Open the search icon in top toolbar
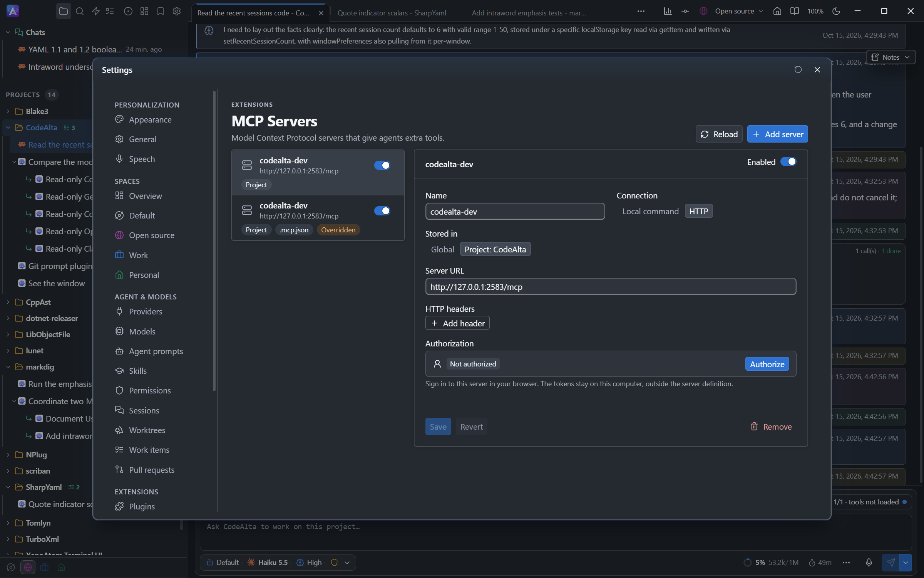The width and height of the screenshot is (924, 578). [x=80, y=11]
